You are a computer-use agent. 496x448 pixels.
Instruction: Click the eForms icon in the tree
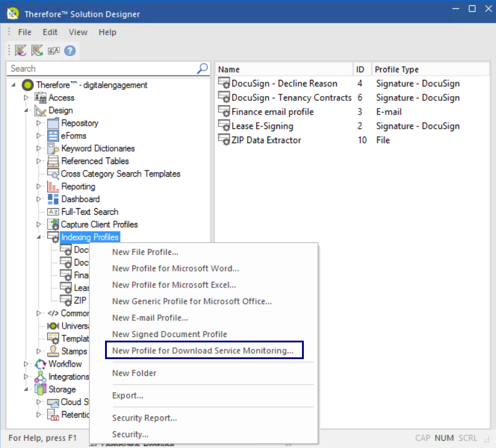pos(53,135)
